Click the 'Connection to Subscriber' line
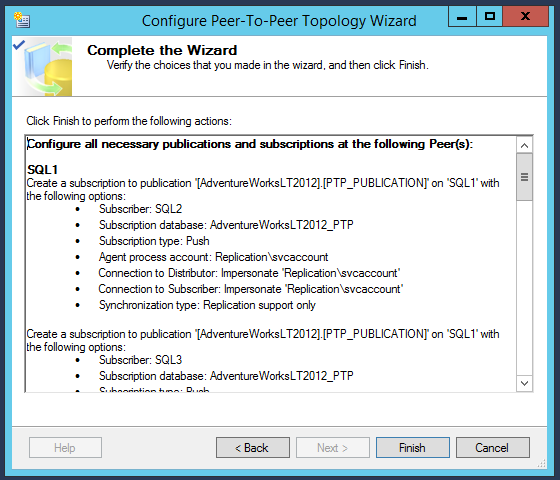560x480 pixels. coord(251,289)
